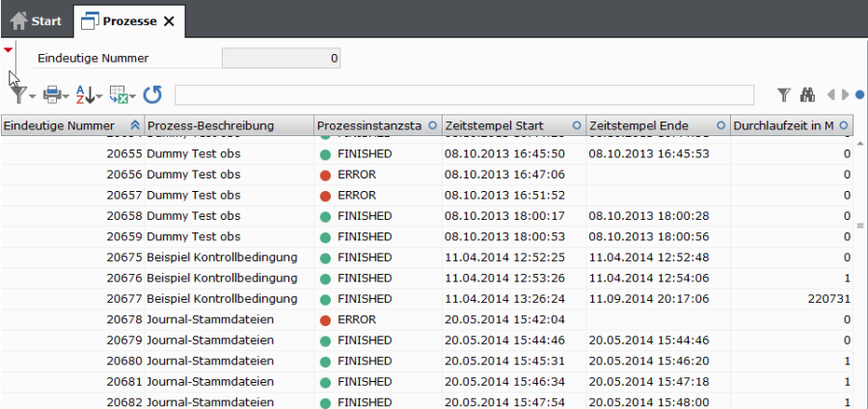Open the dropdown arrow next to A-Z sort
Image resolution: width=868 pixels, height=409 pixels.
(x=99, y=96)
